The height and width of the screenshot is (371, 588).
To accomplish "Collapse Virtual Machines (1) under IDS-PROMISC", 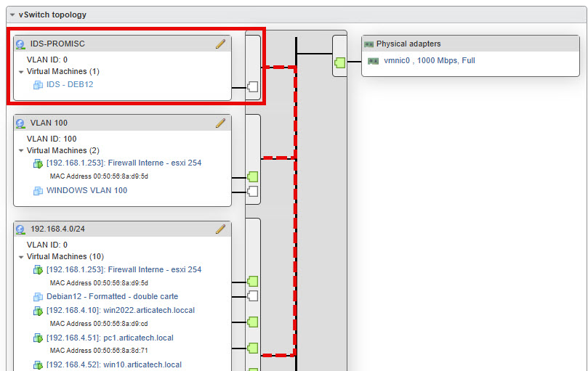I will (21, 72).
